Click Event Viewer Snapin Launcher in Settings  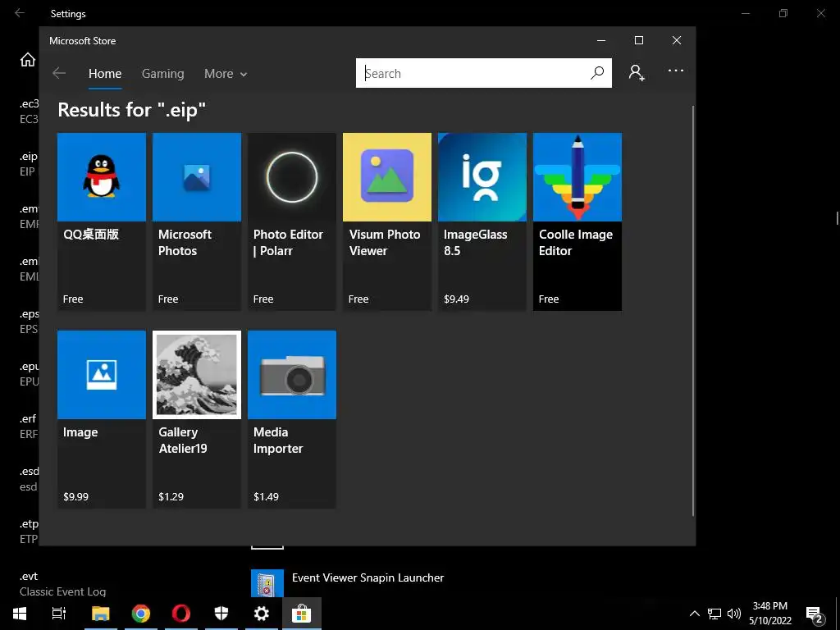point(368,577)
